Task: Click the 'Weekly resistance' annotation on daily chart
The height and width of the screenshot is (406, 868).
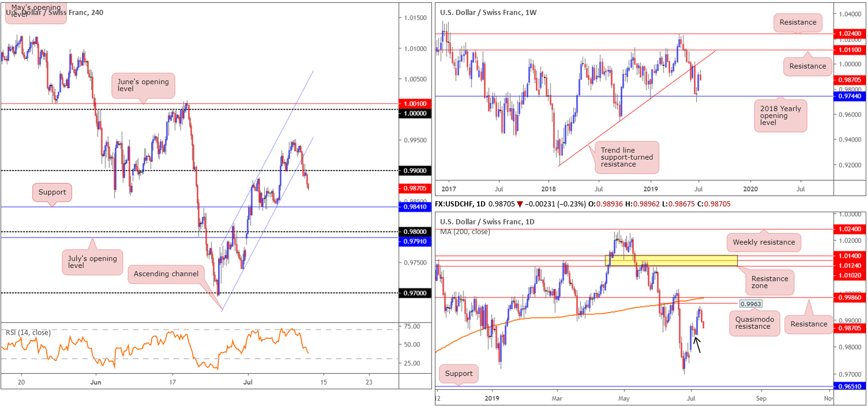Action: tap(764, 242)
